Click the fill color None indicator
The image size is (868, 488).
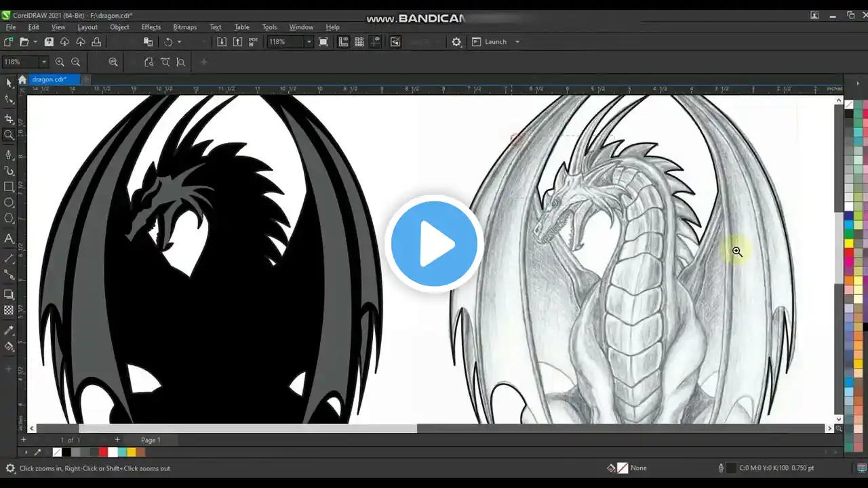pos(628,468)
